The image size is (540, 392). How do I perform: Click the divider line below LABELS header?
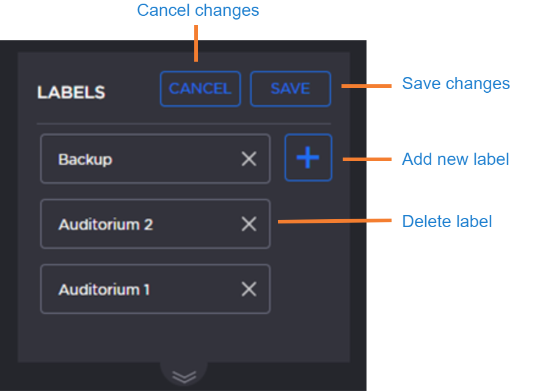[x=183, y=124]
